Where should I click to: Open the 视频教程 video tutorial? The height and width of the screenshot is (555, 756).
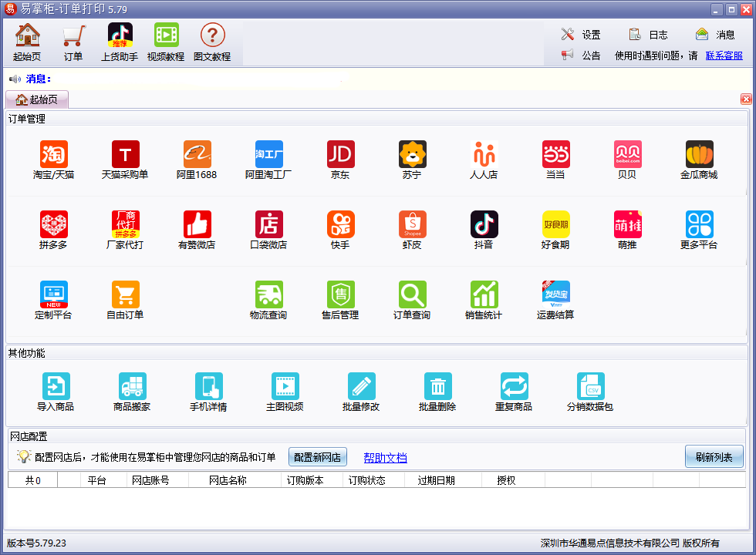point(167,42)
